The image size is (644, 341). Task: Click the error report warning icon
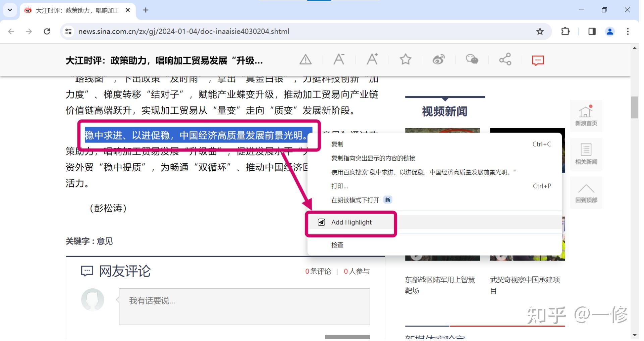(x=306, y=59)
